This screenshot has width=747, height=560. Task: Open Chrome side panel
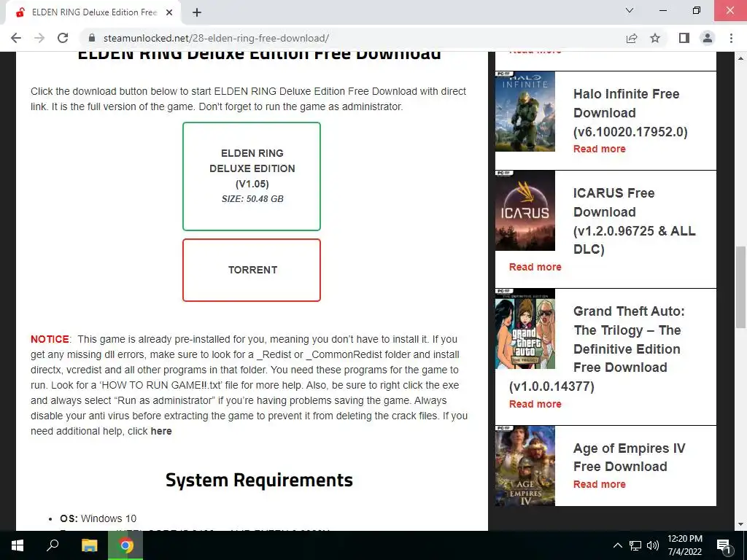(x=684, y=38)
